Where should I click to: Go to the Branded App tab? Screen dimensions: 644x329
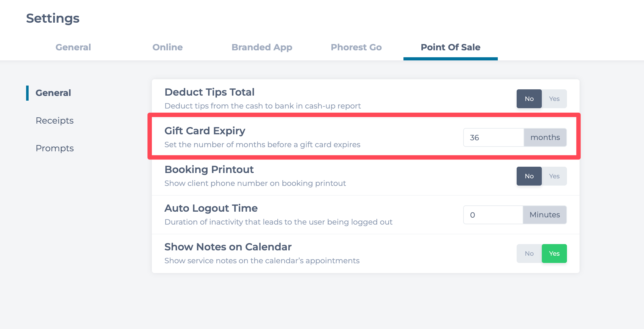(x=262, y=47)
